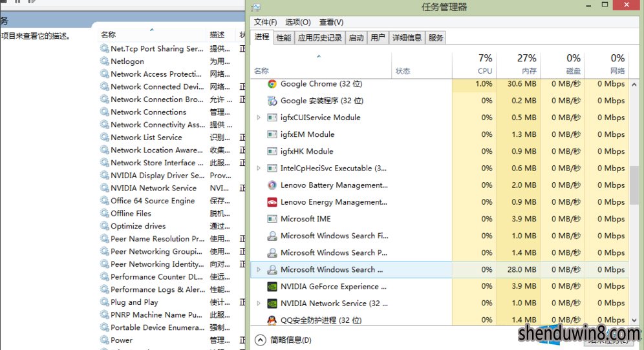This screenshot has width=644, height=350.
Task: Click the Microsoft Windows Search P... icon
Action: pyautogui.click(x=272, y=252)
